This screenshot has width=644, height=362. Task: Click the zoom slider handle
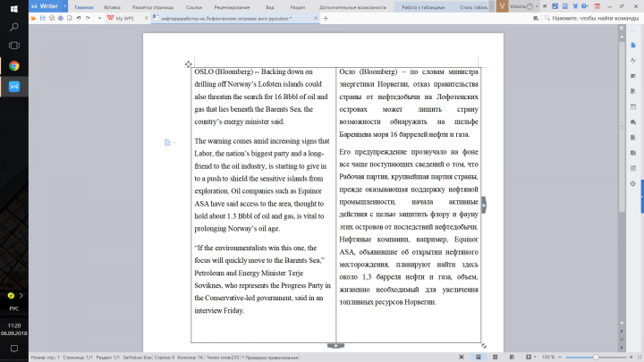point(596,358)
